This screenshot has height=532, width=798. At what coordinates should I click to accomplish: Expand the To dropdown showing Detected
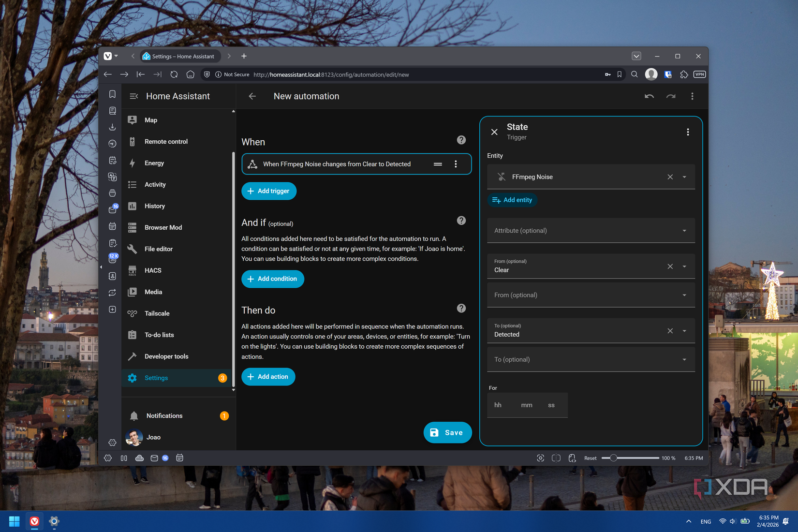tap(684, 331)
